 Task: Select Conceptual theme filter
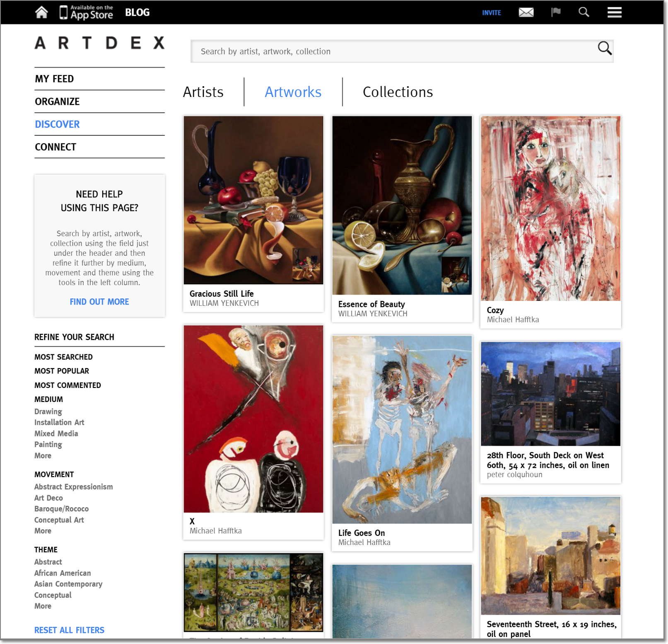pos(53,595)
